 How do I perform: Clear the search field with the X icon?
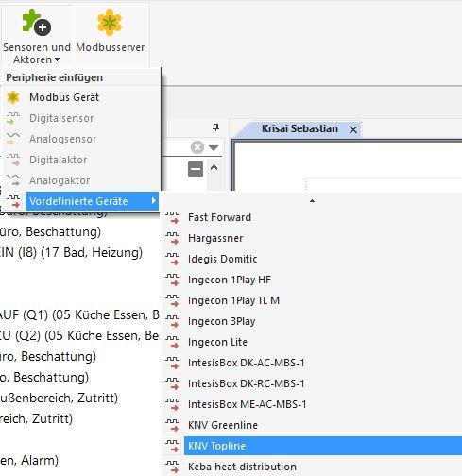(197, 147)
